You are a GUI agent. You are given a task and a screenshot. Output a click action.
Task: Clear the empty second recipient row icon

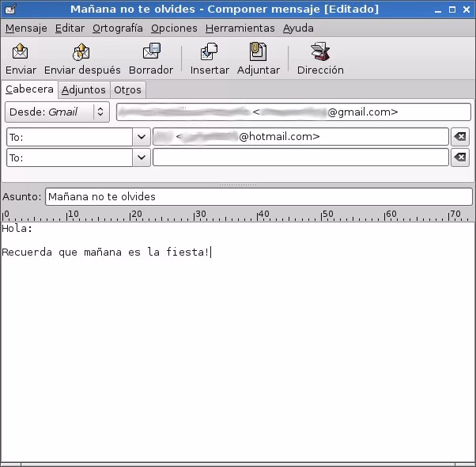point(460,158)
